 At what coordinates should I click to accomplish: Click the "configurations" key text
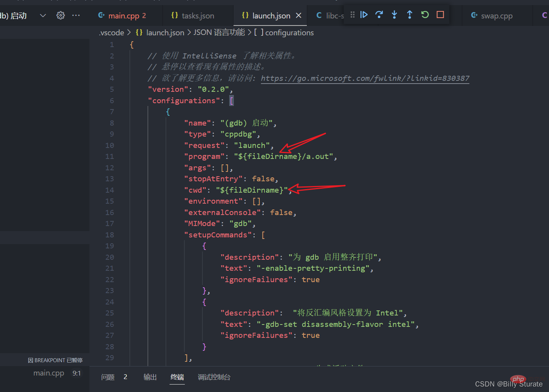coord(184,100)
